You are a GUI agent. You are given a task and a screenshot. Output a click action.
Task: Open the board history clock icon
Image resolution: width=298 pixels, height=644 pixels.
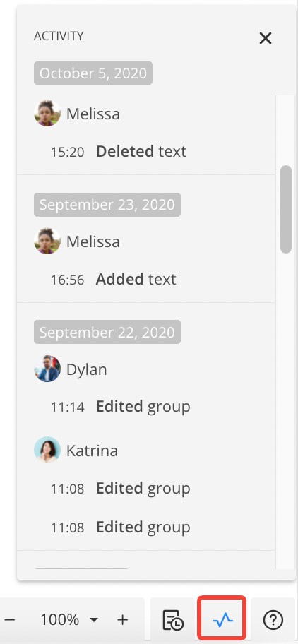tap(173, 619)
